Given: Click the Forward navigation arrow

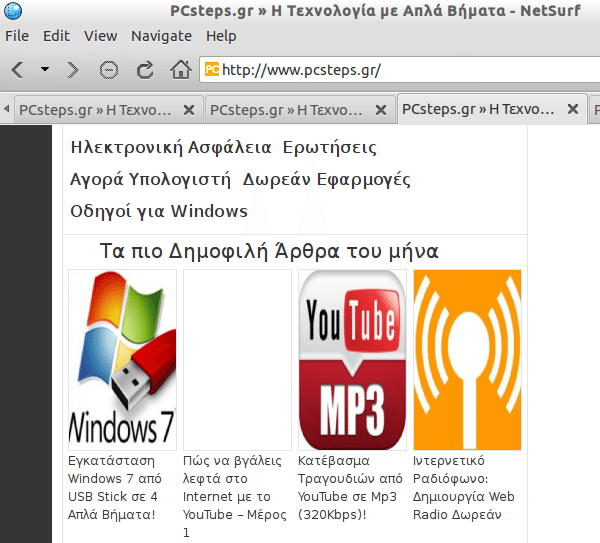Looking at the screenshot, I should [x=72, y=70].
